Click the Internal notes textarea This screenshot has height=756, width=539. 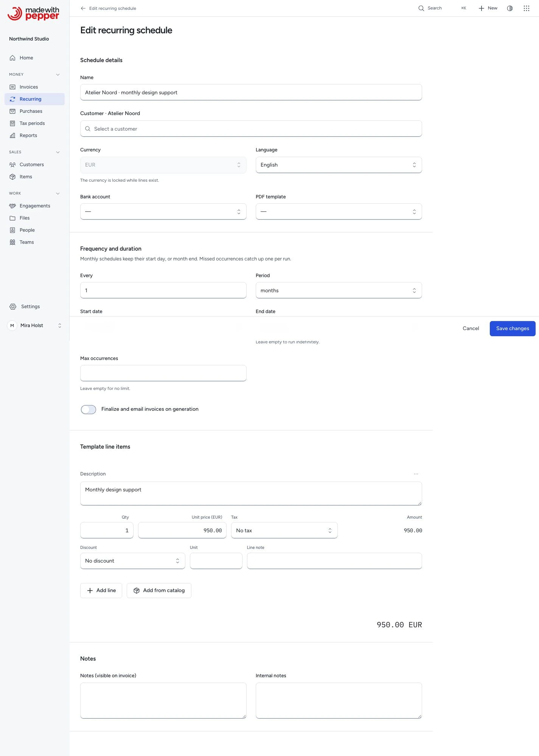339,701
